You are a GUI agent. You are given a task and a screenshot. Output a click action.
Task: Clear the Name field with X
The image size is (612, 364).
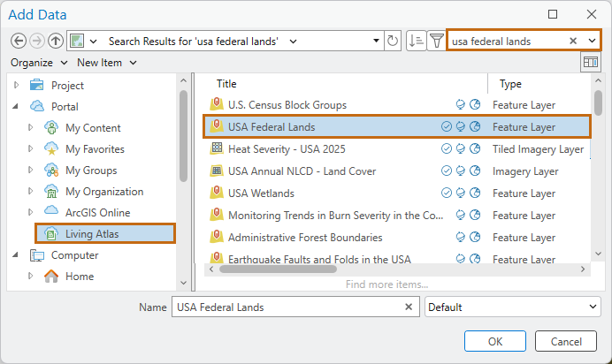[x=409, y=307]
